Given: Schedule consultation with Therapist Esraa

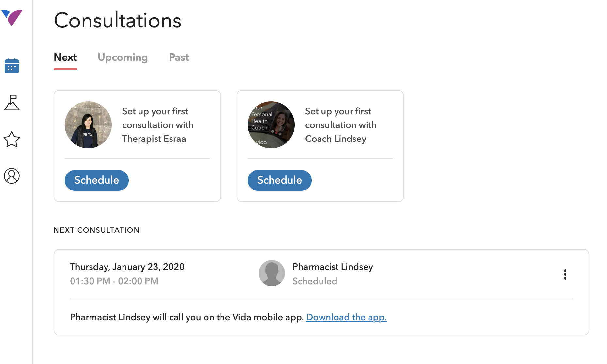Looking at the screenshot, I should coord(97,180).
